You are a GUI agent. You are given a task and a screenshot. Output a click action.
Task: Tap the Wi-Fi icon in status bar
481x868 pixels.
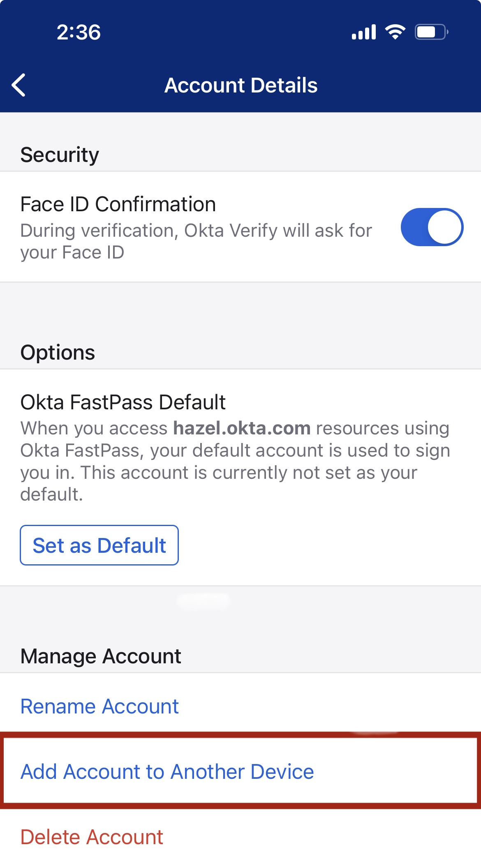[x=395, y=32]
